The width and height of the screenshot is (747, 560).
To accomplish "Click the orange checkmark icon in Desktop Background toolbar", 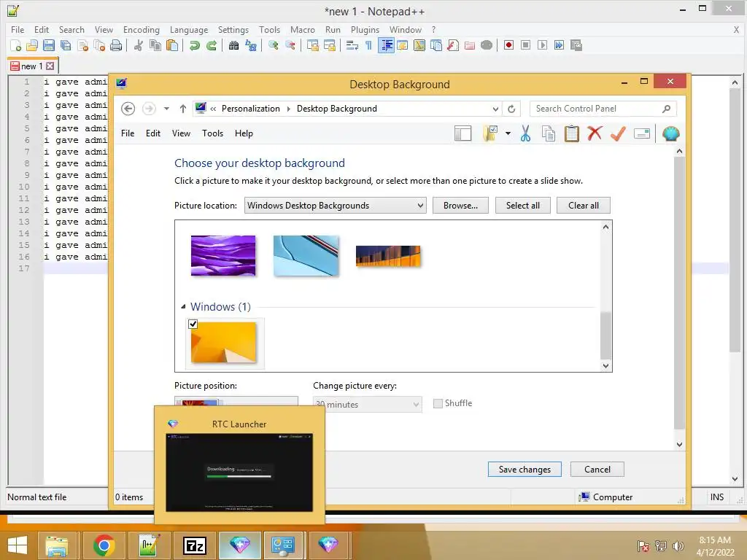I will point(618,134).
